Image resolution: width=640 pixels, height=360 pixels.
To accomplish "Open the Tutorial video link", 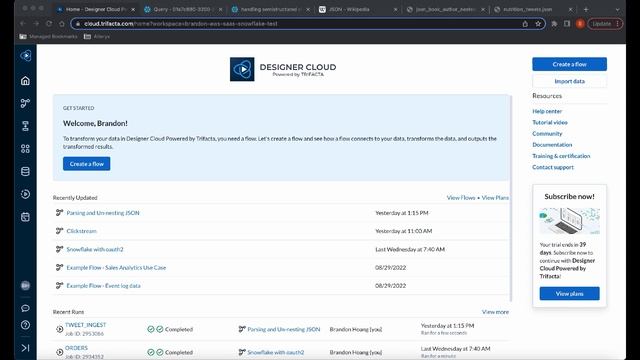I will pos(550,122).
